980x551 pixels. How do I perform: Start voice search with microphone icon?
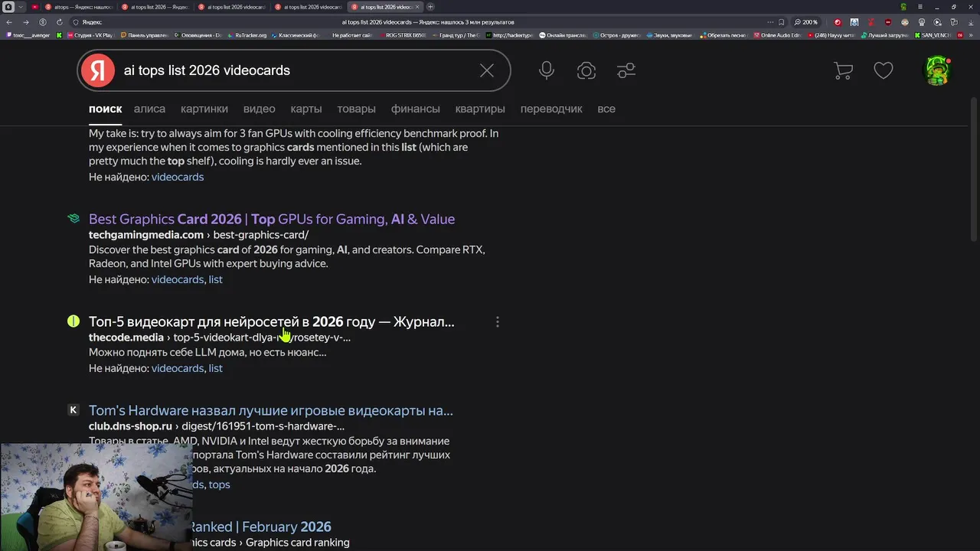pyautogui.click(x=547, y=70)
